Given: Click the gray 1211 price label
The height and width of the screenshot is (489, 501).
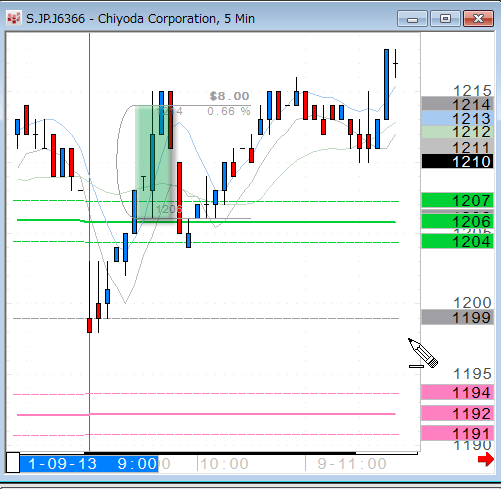Looking at the screenshot, I should click(x=457, y=147).
